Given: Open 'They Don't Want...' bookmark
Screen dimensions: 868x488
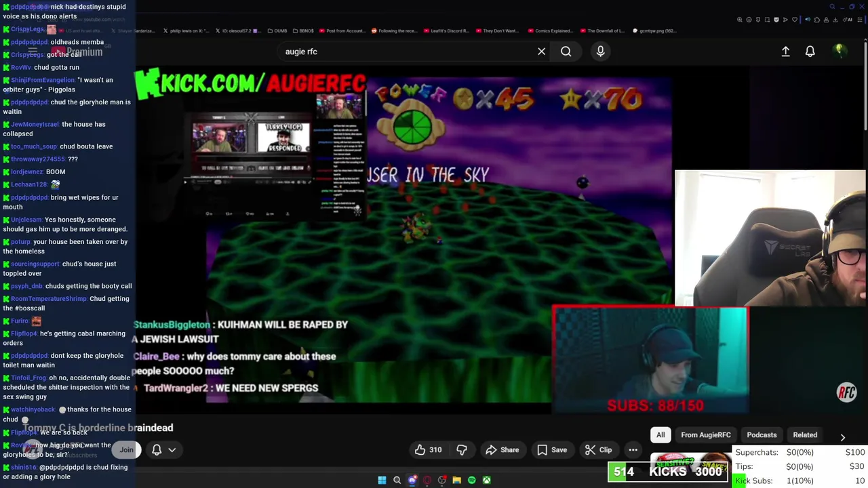Looking at the screenshot, I should (498, 30).
